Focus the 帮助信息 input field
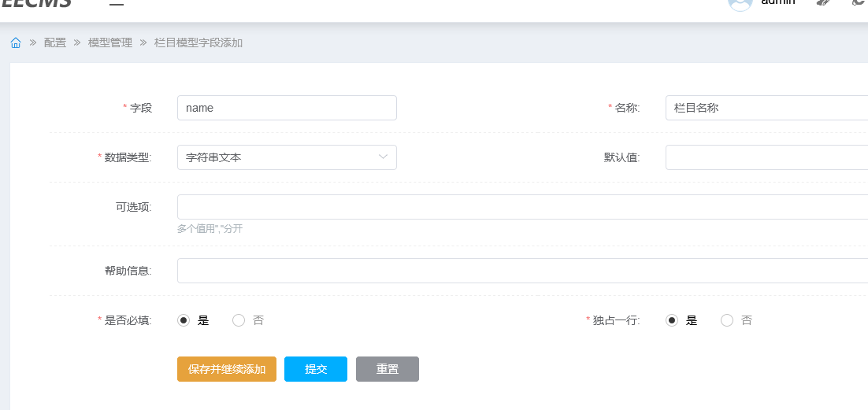This screenshot has height=410, width=868. click(x=521, y=271)
